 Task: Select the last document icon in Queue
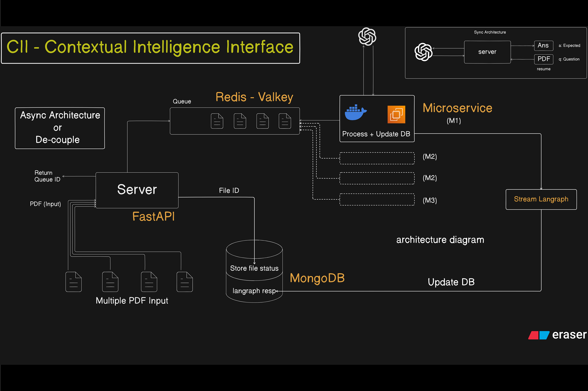(285, 121)
